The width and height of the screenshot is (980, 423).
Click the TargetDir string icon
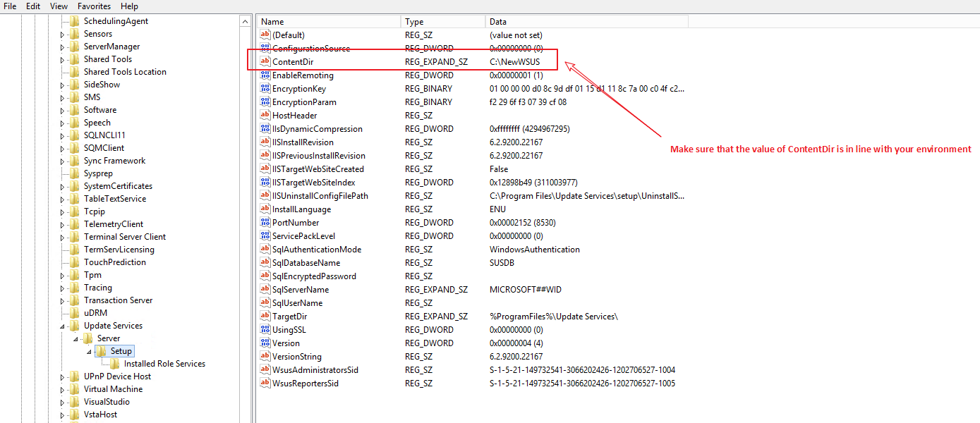[x=265, y=317]
